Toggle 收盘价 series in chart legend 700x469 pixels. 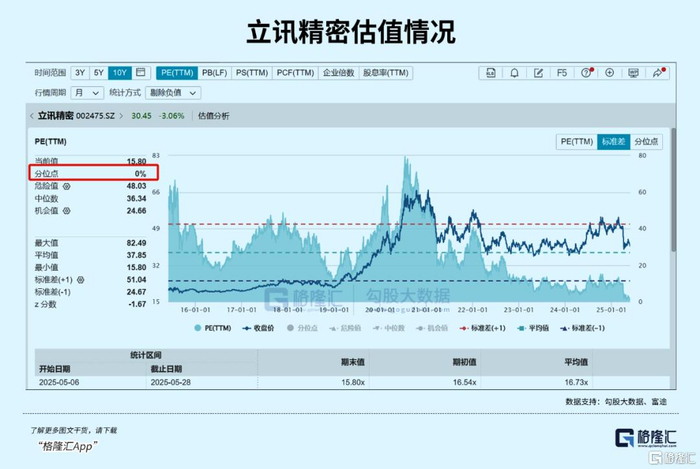point(258,328)
